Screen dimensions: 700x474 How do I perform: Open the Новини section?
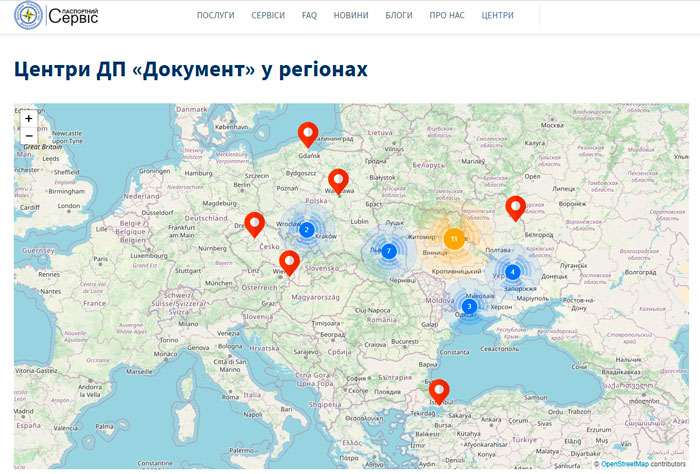coord(350,17)
